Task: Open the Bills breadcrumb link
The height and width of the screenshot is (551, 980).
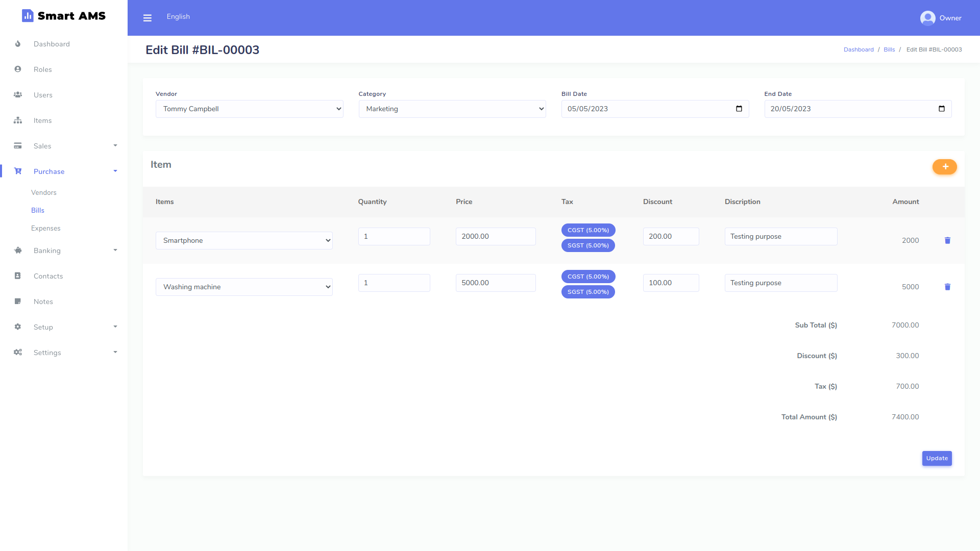Action: pos(889,49)
